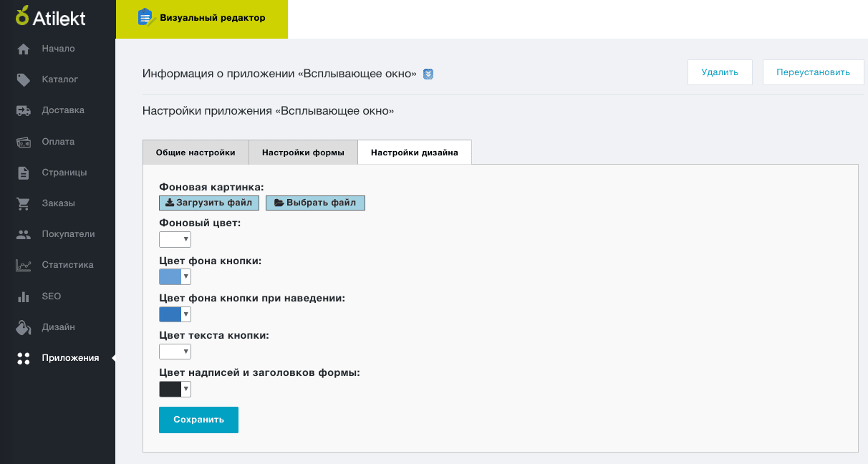
Task: Click the Каталог tag icon
Action: 24,79
